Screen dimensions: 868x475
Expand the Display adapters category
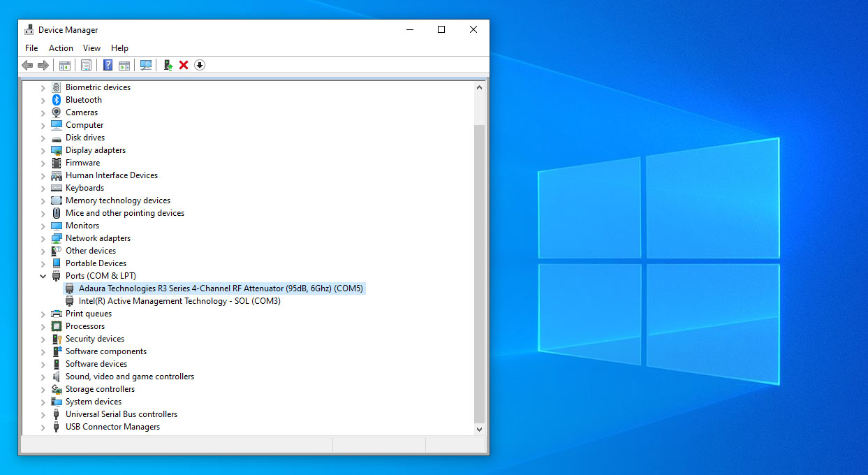click(x=43, y=150)
